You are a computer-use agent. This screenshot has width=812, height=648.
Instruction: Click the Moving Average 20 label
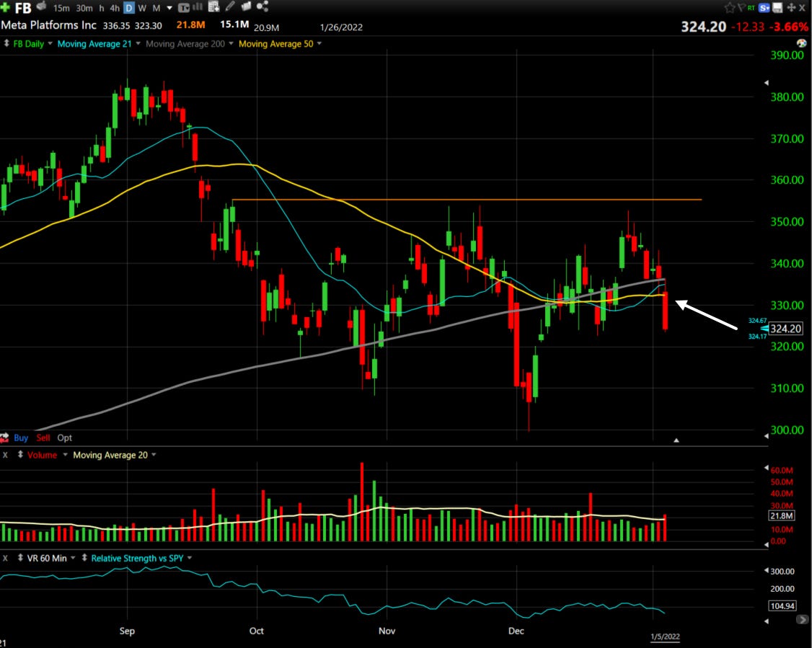tap(110, 455)
